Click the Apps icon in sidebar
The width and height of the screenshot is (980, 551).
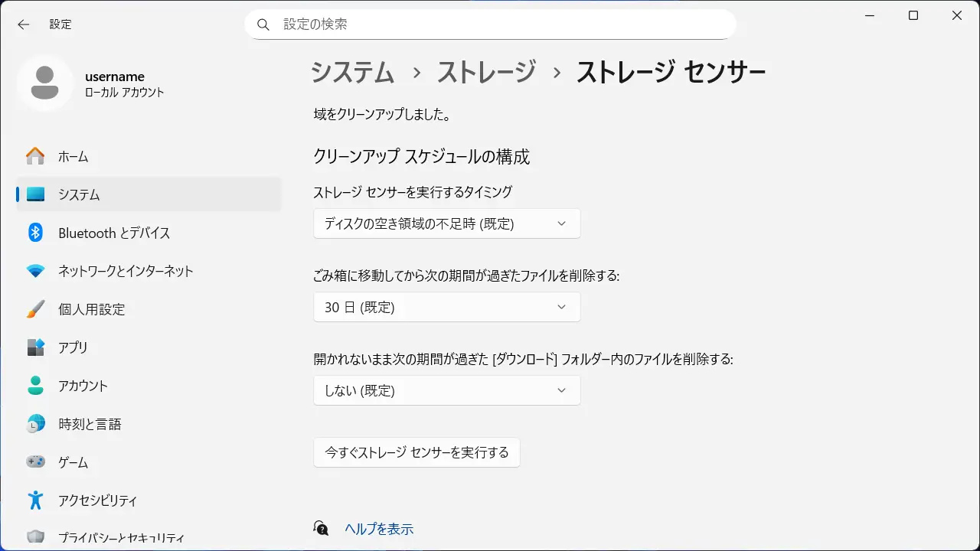[35, 347]
